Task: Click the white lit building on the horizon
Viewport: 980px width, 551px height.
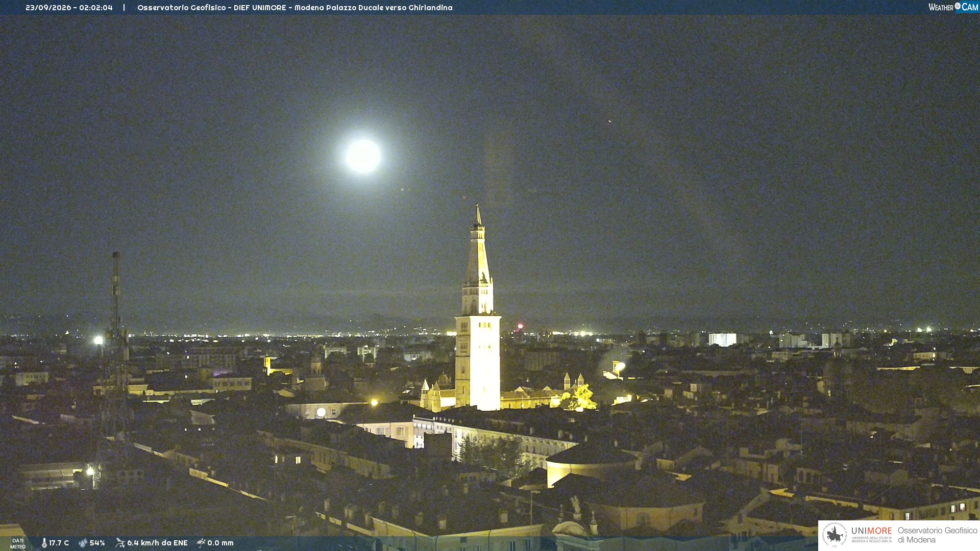Action: (x=722, y=339)
